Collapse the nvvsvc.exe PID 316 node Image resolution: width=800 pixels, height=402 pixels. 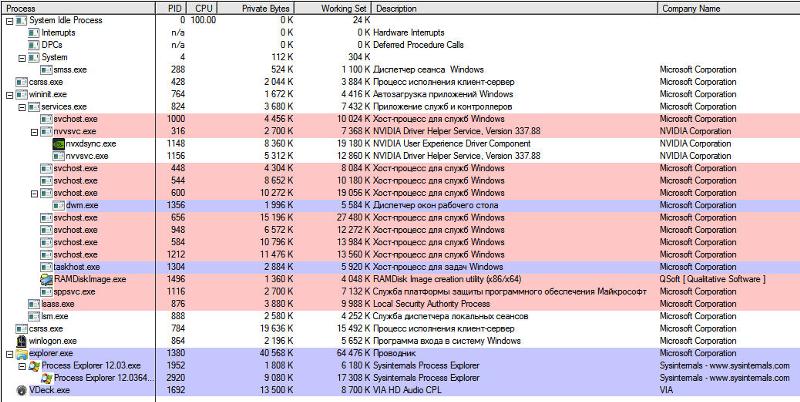34,132
